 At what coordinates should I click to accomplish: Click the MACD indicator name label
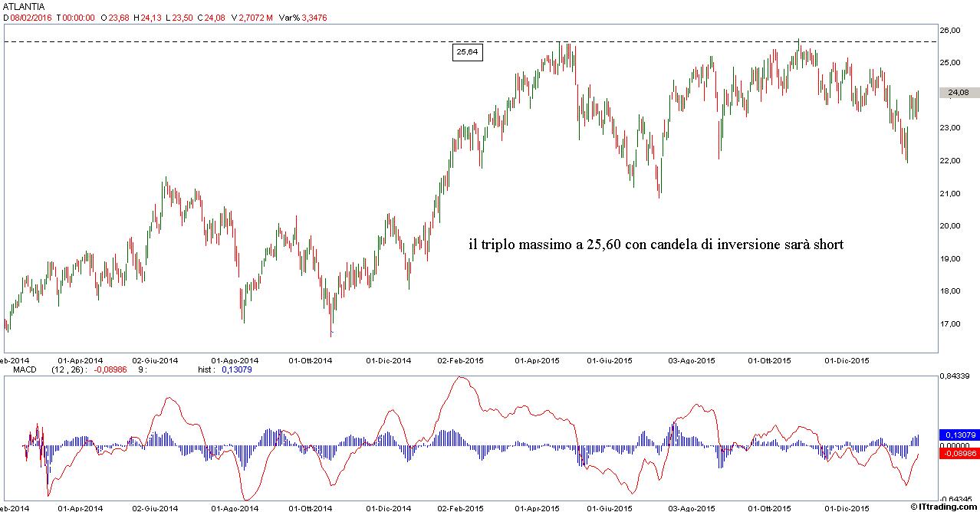click(18, 369)
